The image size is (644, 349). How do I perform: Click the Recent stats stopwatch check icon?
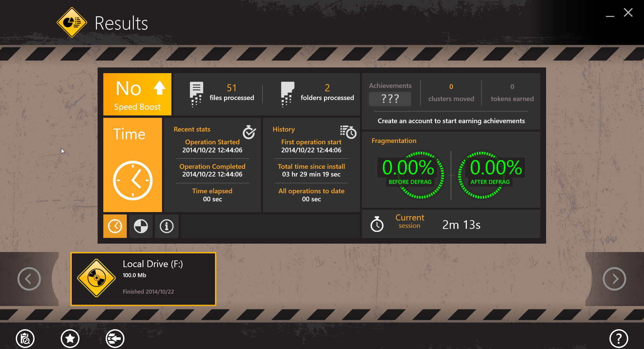click(249, 132)
